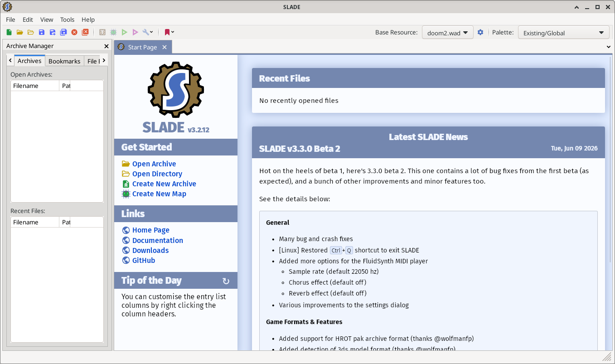The image size is (615, 364).
Task: Click the globe icon beside Documentation
Action: 126,240
